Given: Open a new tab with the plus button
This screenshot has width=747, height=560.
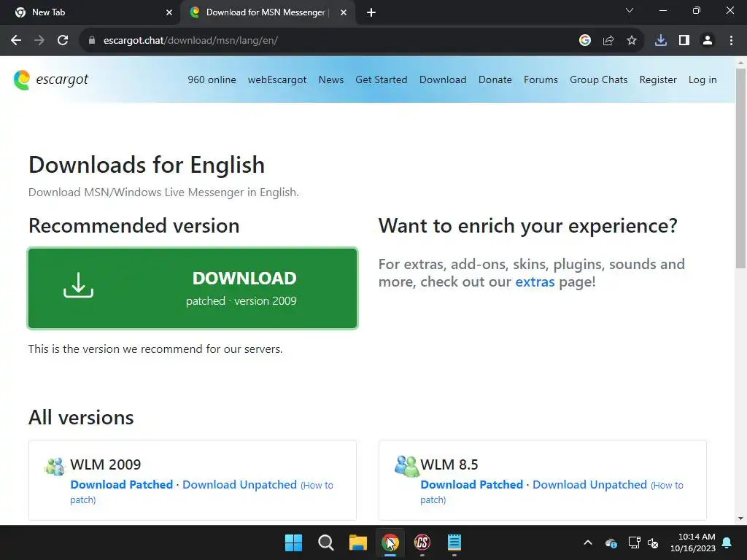Looking at the screenshot, I should [371, 12].
